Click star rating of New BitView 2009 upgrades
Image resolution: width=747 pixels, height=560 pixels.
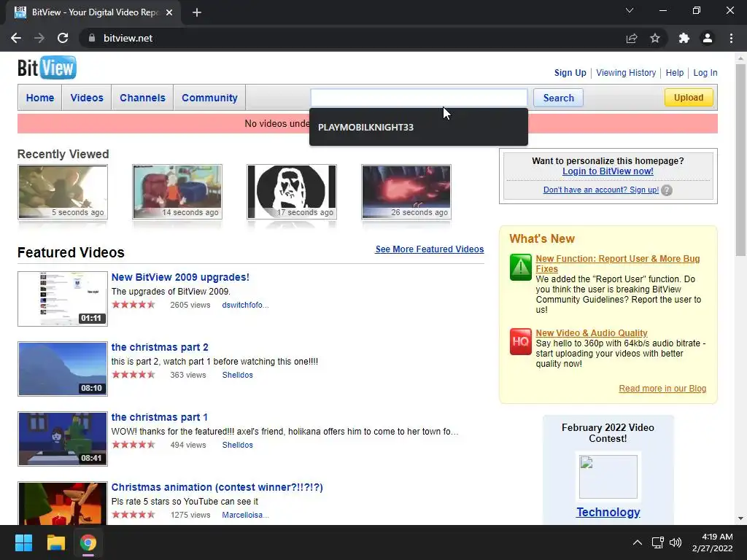click(x=133, y=305)
